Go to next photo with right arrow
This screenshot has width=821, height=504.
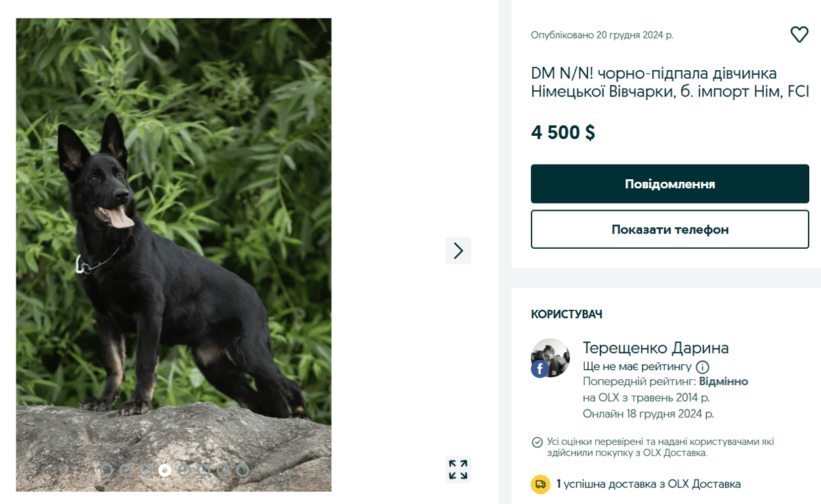(458, 251)
